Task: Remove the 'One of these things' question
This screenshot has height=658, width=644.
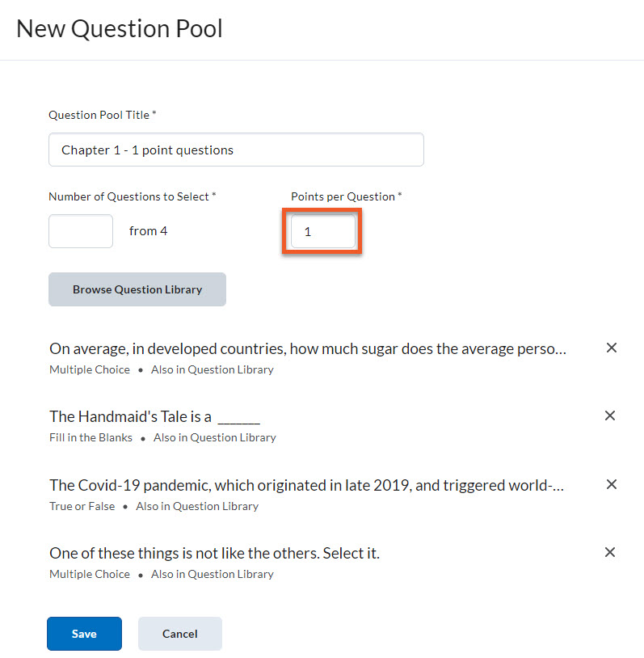Action: [610, 552]
